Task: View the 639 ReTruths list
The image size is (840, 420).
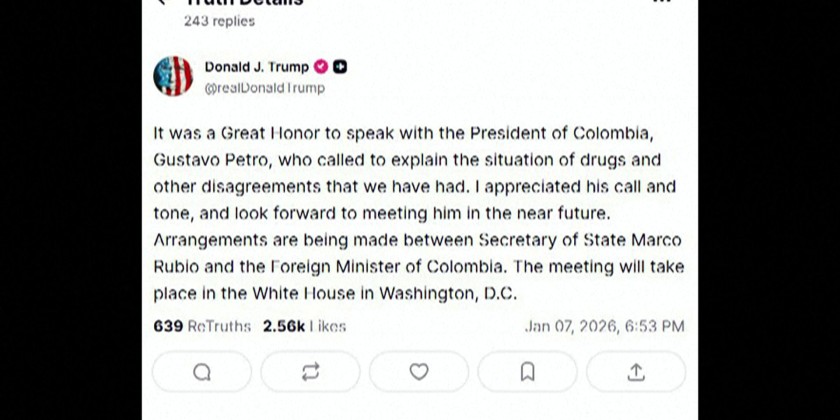Action: click(x=202, y=326)
